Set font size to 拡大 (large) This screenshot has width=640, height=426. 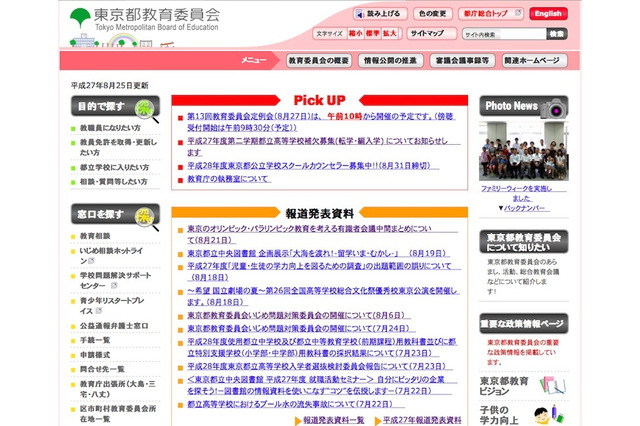[390, 34]
